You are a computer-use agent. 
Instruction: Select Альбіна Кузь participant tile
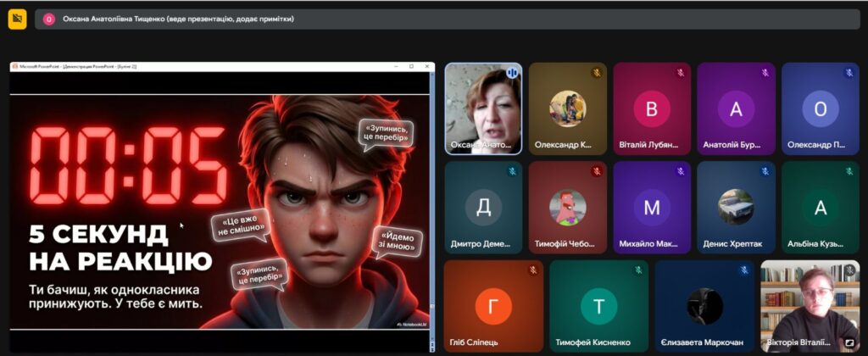click(x=820, y=208)
